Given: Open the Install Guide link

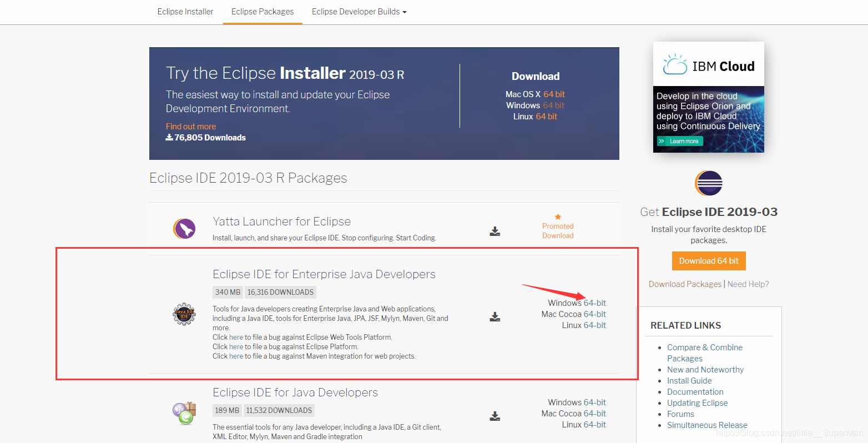Looking at the screenshot, I should click(689, 380).
